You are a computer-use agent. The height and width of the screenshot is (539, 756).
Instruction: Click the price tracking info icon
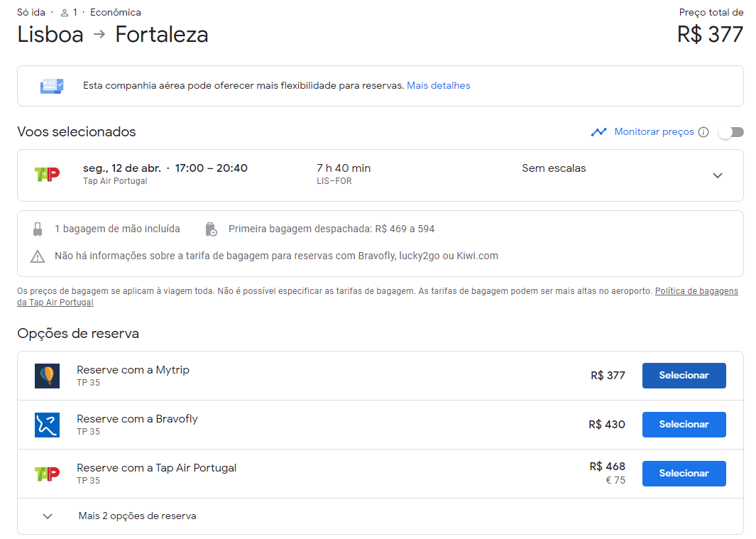(703, 132)
